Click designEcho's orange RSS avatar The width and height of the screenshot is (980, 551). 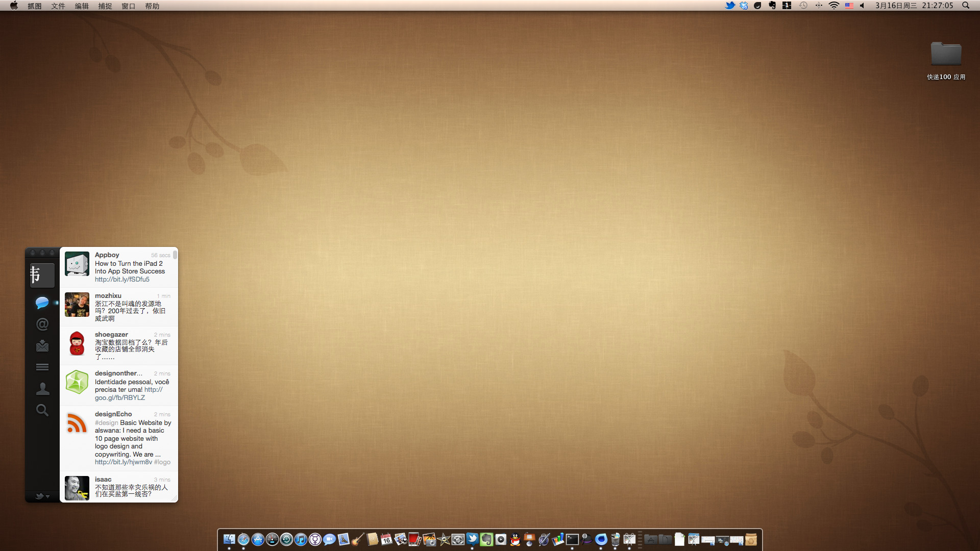point(77,423)
